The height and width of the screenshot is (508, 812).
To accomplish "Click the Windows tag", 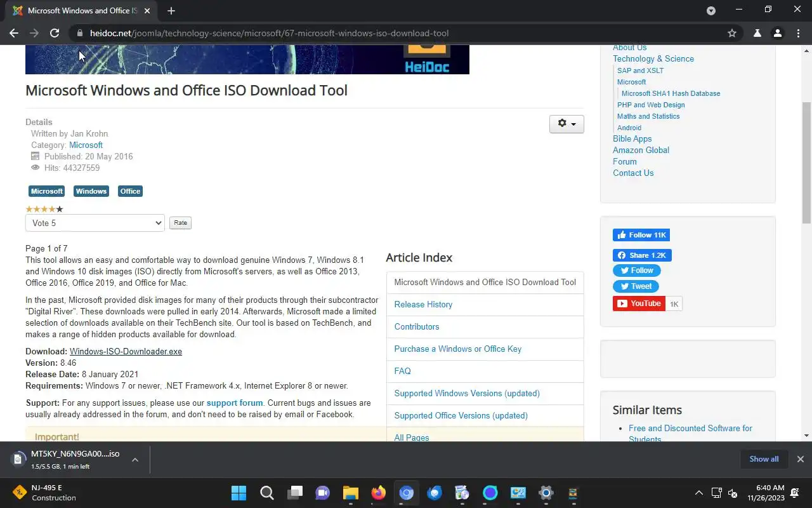I will [x=91, y=191].
